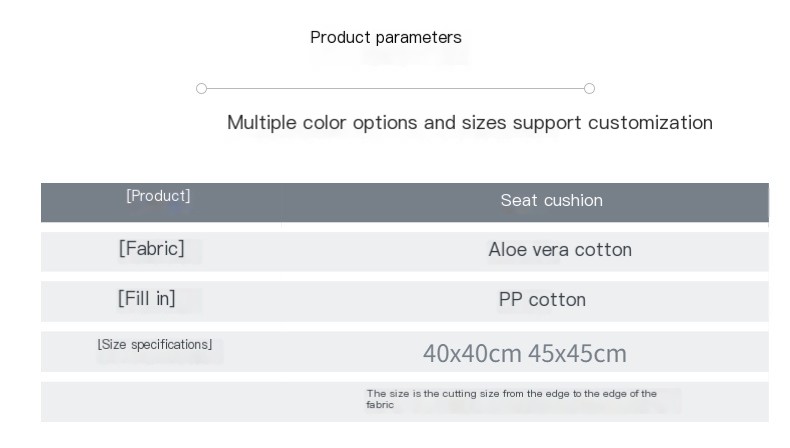Click the customization subtitle text
The image size is (790, 448).
point(470,122)
